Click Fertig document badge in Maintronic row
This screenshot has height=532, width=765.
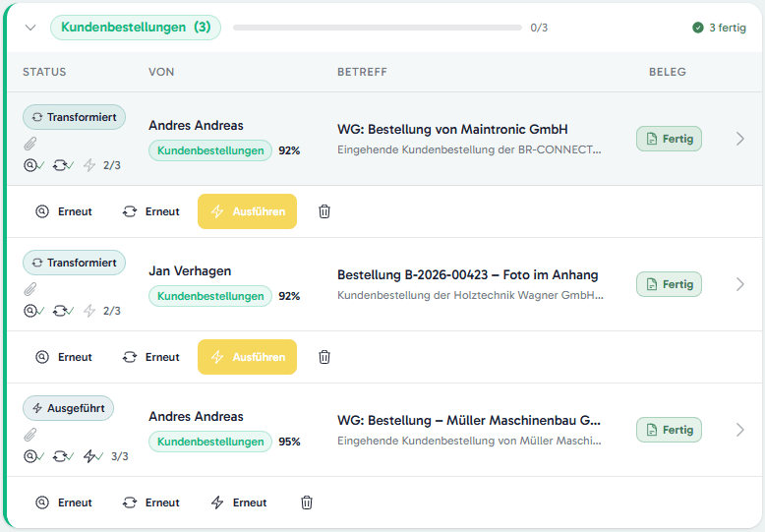point(669,139)
